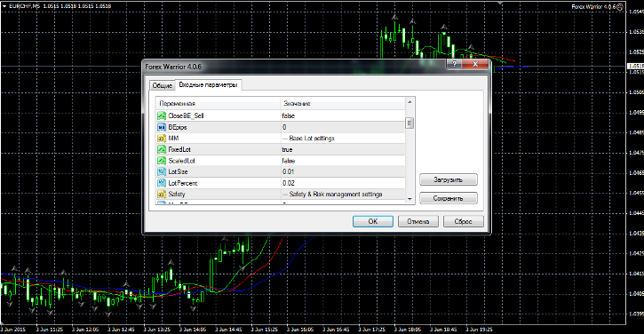Viewport: 644px width, 334px height.
Task: Switch to the Входные параметры tab
Action: pyautogui.click(x=208, y=84)
